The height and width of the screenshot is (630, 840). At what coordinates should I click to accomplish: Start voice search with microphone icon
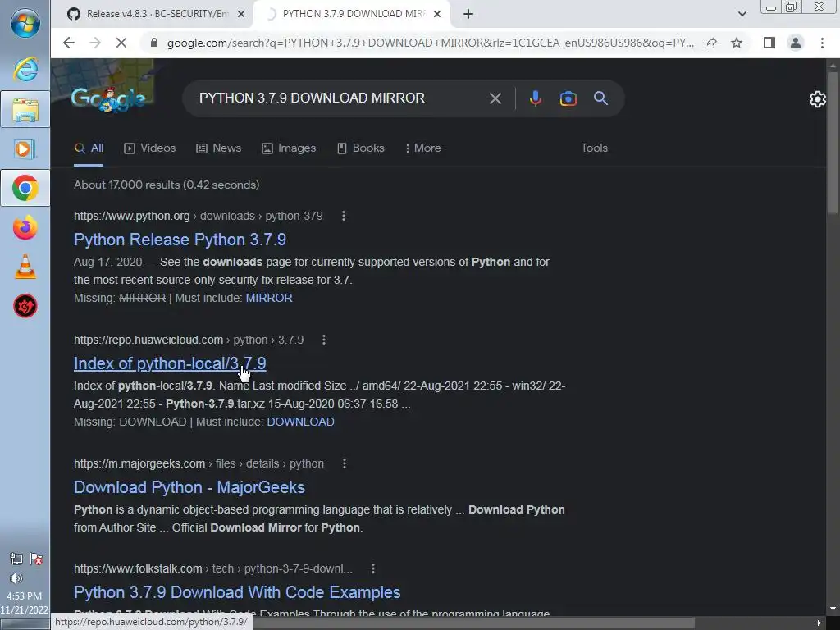point(535,98)
